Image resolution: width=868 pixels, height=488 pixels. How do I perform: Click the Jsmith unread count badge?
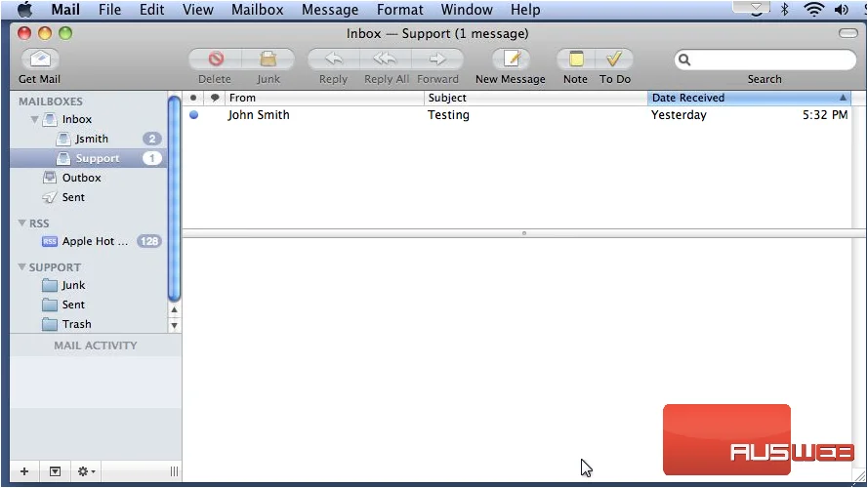point(151,139)
